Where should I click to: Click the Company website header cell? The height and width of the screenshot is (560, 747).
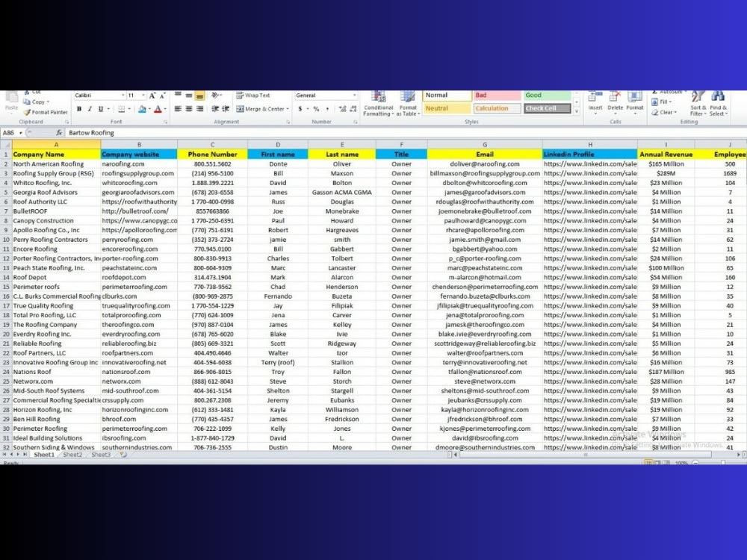coord(139,155)
